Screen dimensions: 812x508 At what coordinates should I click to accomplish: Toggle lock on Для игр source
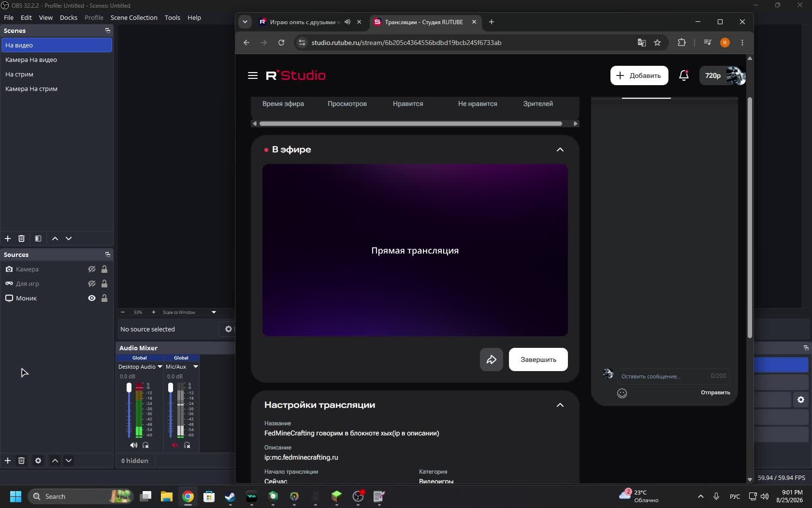104,284
